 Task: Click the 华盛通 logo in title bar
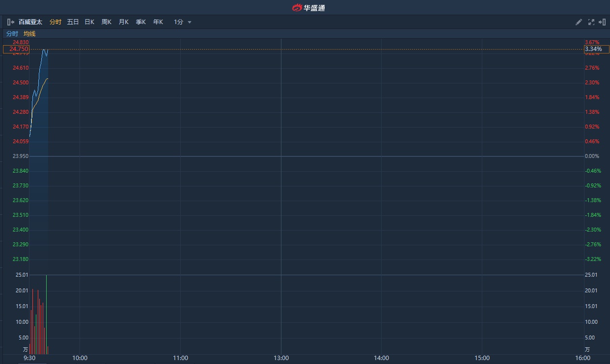[x=308, y=7]
